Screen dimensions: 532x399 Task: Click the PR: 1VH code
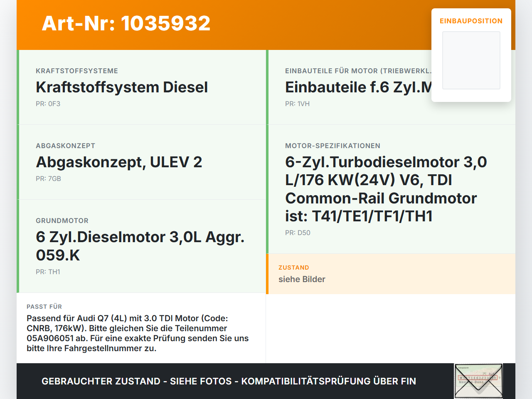point(297,104)
